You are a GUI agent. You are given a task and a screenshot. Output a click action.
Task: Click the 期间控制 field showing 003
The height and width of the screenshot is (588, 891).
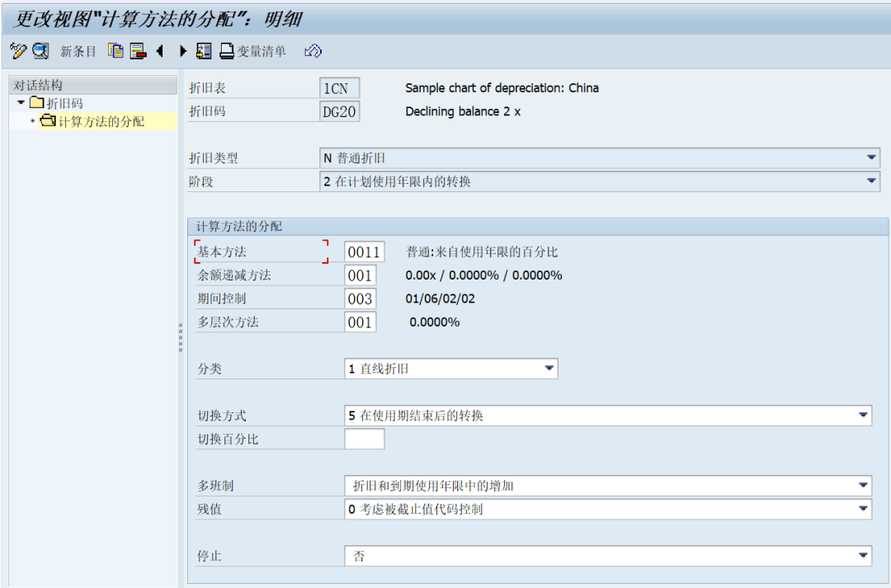pyautogui.click(x=360, y=299)
